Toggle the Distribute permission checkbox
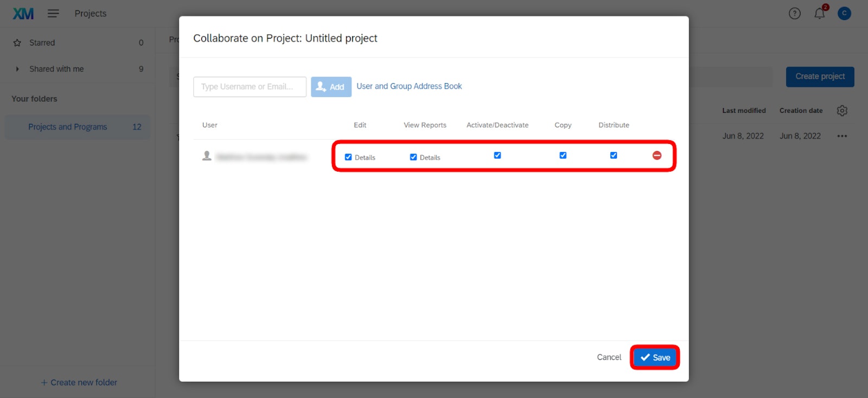The width and height of the screenshot is (868, 398). point(614,155)
